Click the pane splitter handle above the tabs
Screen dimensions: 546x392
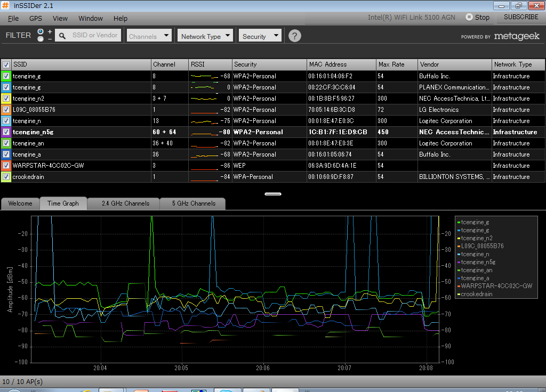coord(273,194)
